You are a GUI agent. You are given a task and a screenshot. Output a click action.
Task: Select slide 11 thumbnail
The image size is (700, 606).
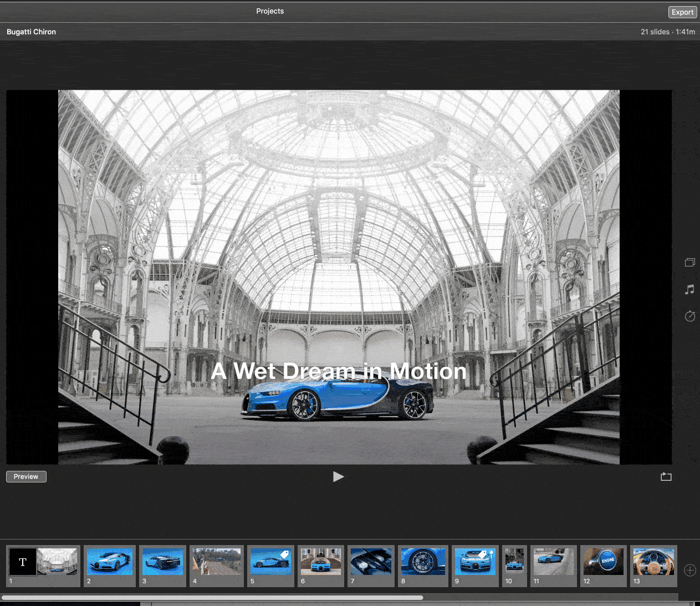554,562
